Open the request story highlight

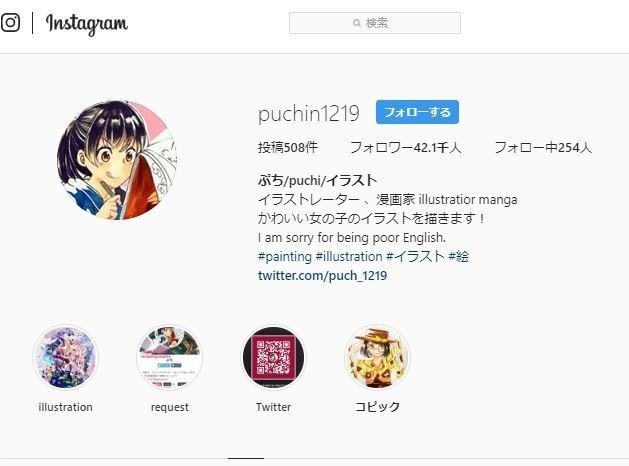pyautogui.click(x=169, y=357)
